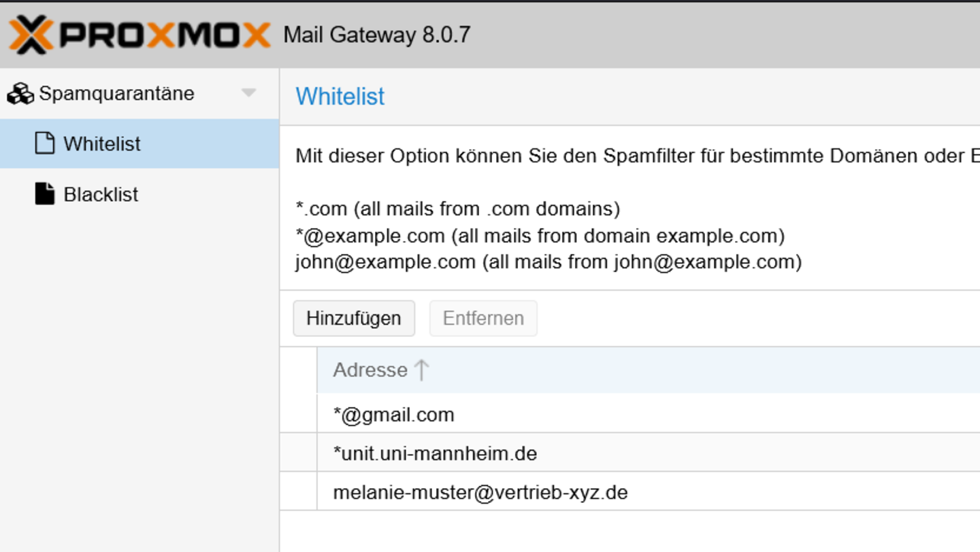This screenshot has height=552, width=980.
Task: Click the empty cell left of melanie-muster address
Action: pos(299,492)
